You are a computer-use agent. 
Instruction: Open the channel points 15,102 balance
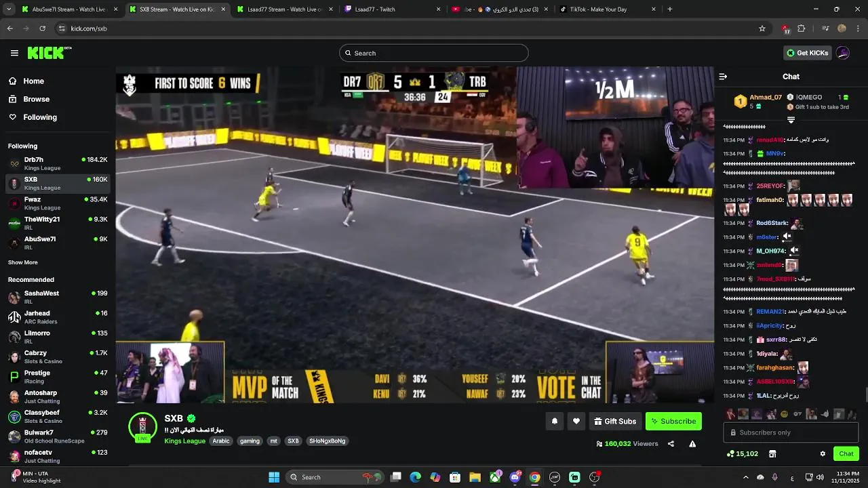pyautogui.click(x=742, y=453)
